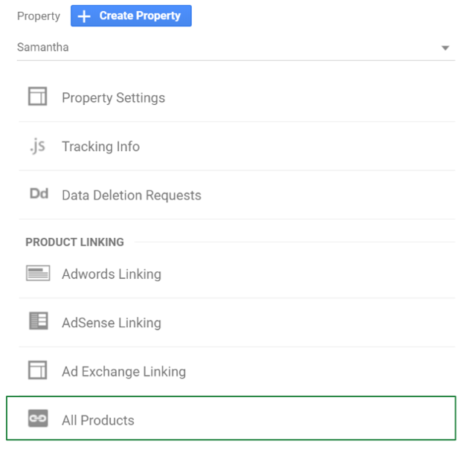This screenshot has width=464, height=450.
Task: Click the Property Settings layout icon
Action: [x=37, y=96]
